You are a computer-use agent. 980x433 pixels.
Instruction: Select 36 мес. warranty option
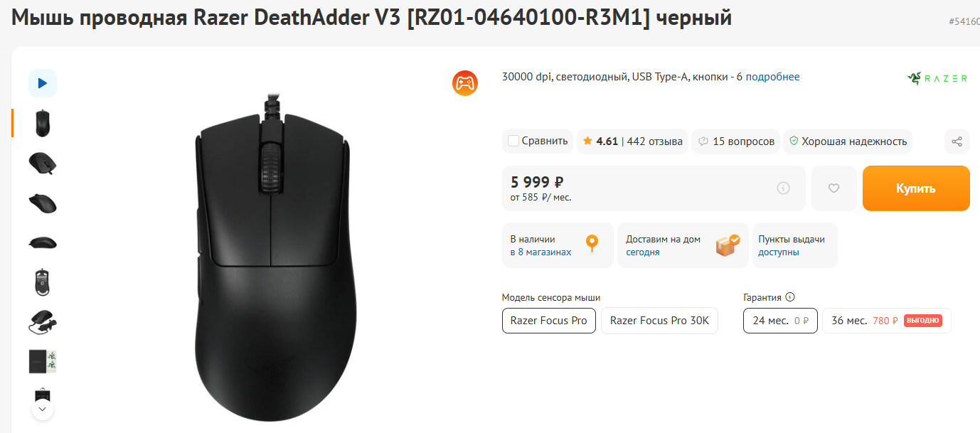coord(886,321)
